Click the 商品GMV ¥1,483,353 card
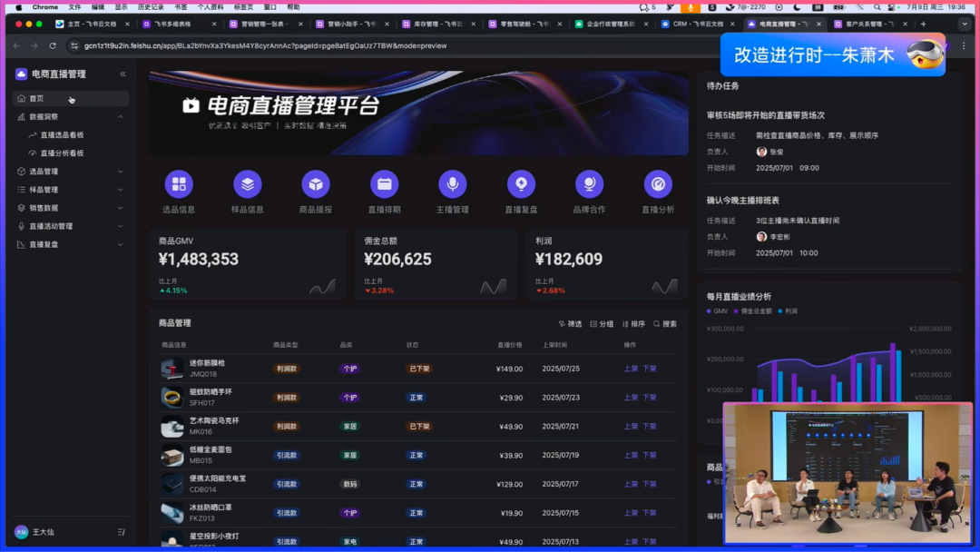Screen dimensions: 980x552 click(248, 265)
